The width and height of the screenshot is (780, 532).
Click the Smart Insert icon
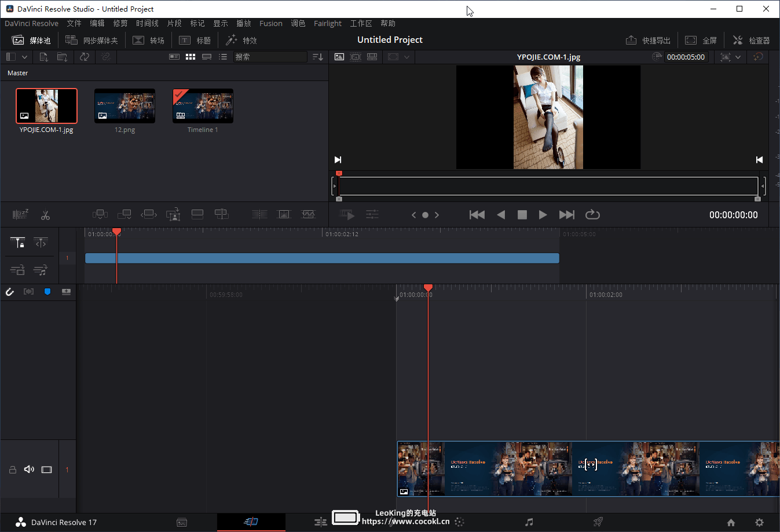click(100, 215)
